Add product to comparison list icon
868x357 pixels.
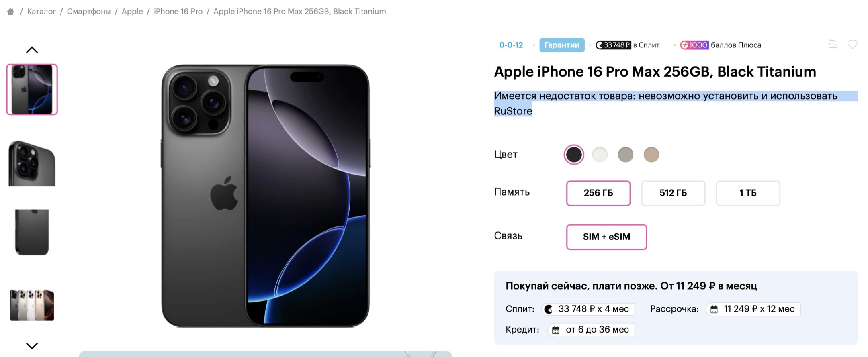(x=833, y=45)
